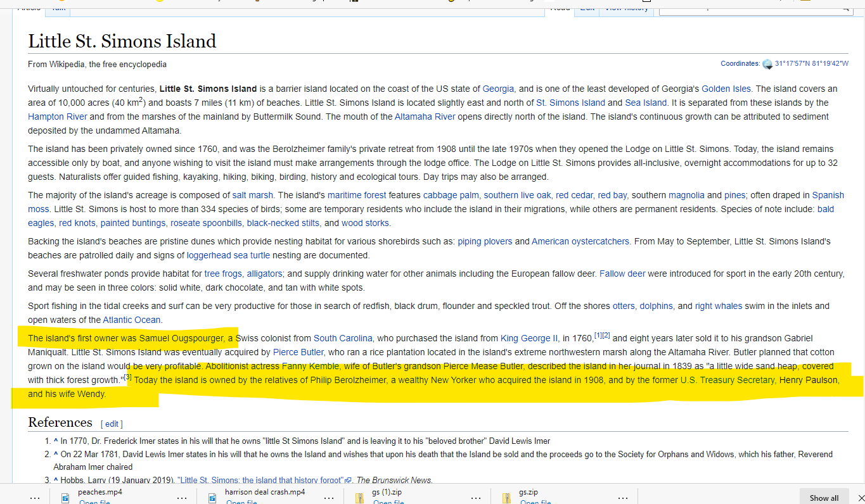865x504 pixels.
Task: Open the red knots link
Action: [x=77, y=223]
